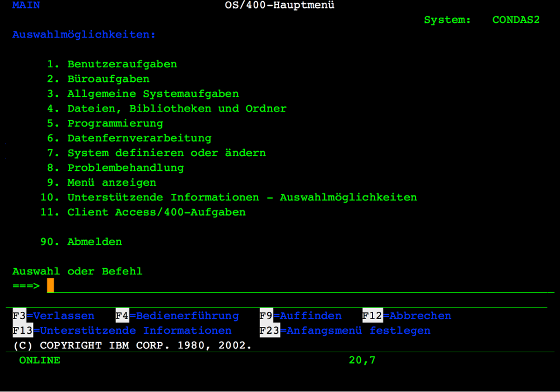560x392 pixels.
Task: Click F4=Bedienerführung function key
Action: click(x=177, y=316)
